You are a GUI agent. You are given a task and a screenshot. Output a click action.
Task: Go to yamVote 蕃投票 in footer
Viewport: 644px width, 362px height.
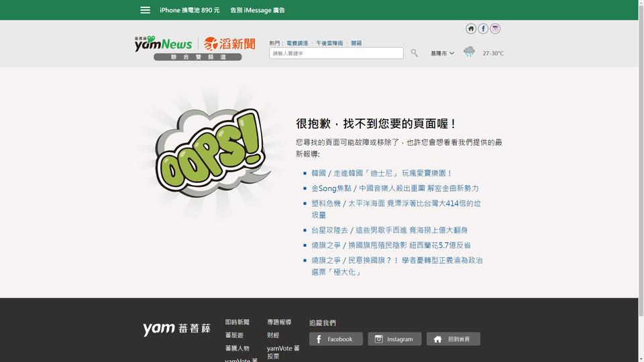coord(283,352)
